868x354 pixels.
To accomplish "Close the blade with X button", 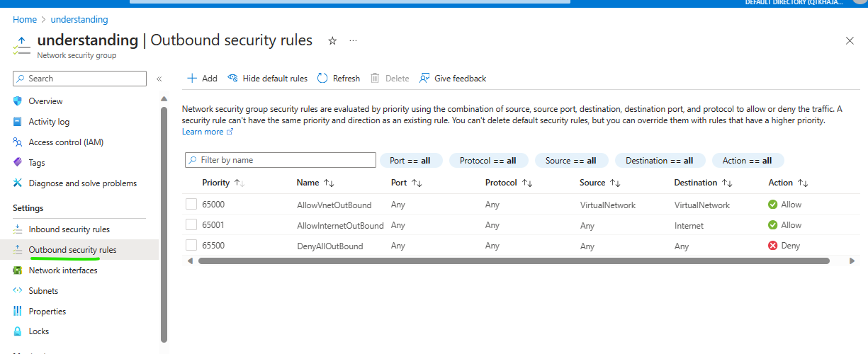I will [850, 41].
